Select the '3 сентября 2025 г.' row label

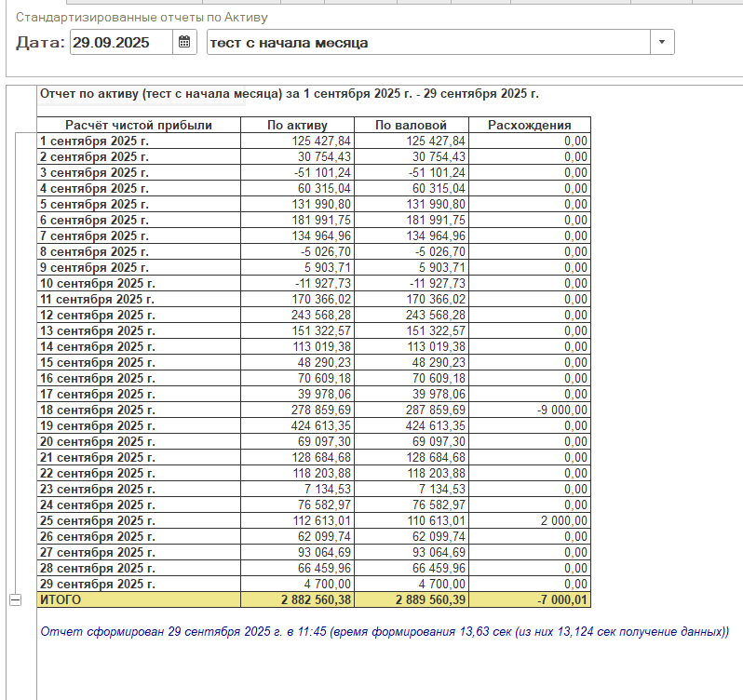pos(139,173)
